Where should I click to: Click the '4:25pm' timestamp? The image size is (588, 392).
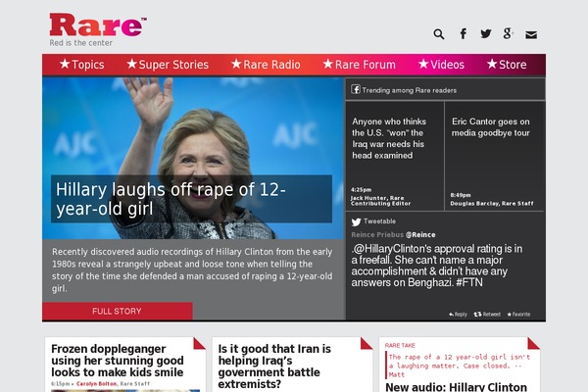(361, 190)
